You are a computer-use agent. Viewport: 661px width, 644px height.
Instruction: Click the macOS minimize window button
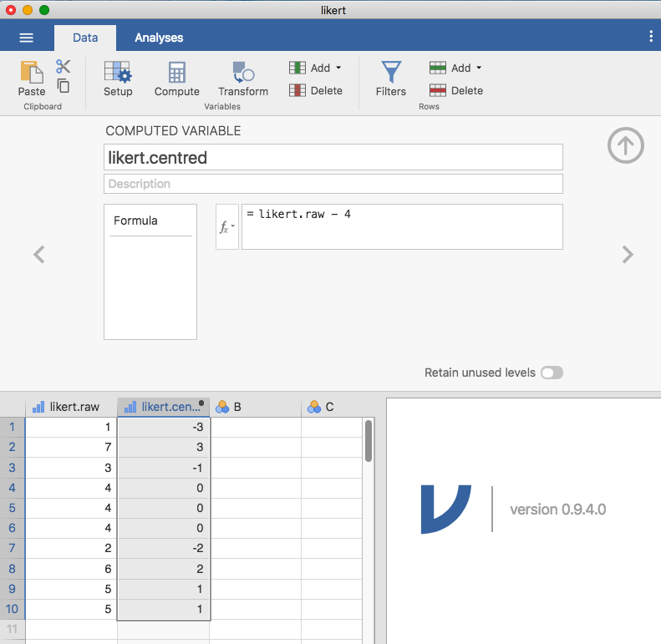click(x=28, y=10)
